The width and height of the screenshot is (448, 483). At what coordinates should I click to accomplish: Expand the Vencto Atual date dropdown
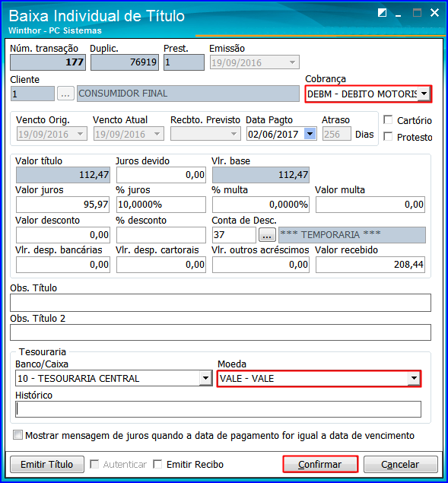click(x=157, y=134)
